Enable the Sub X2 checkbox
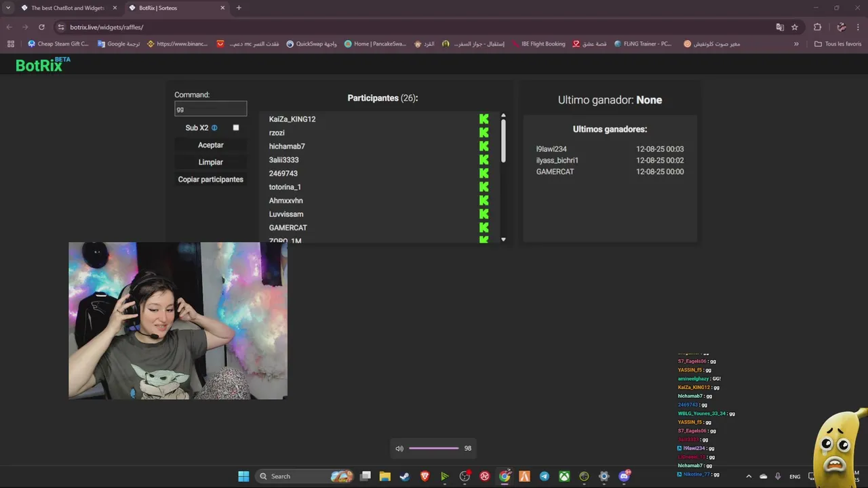 coord(236,127)
